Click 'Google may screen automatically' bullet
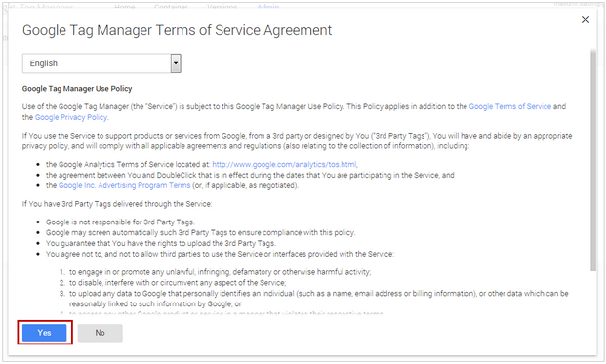 point(201,232)
